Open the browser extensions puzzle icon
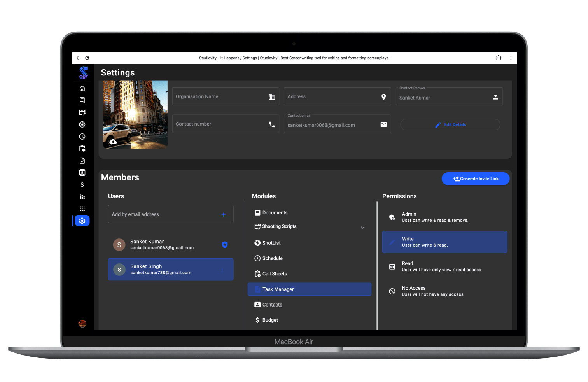Screen dimensions: 588x382 (499, 58)
